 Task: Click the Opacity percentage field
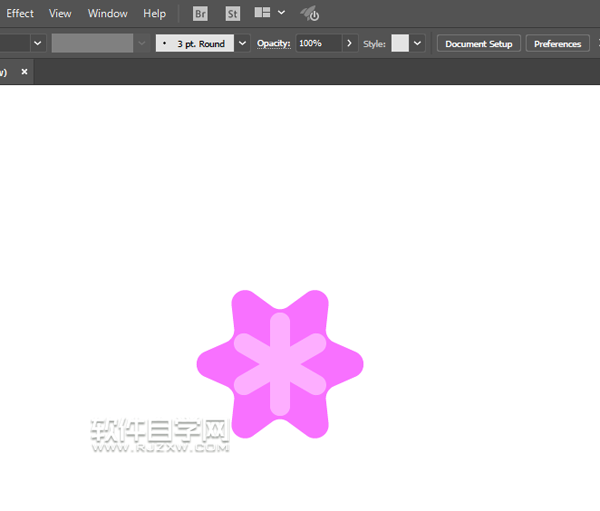point(318,44)
